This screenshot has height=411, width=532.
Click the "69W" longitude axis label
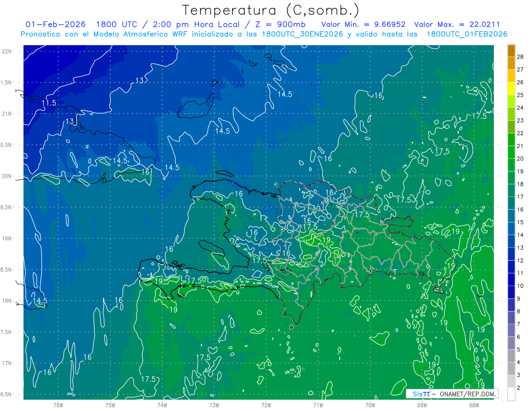(x=422, y=405)
